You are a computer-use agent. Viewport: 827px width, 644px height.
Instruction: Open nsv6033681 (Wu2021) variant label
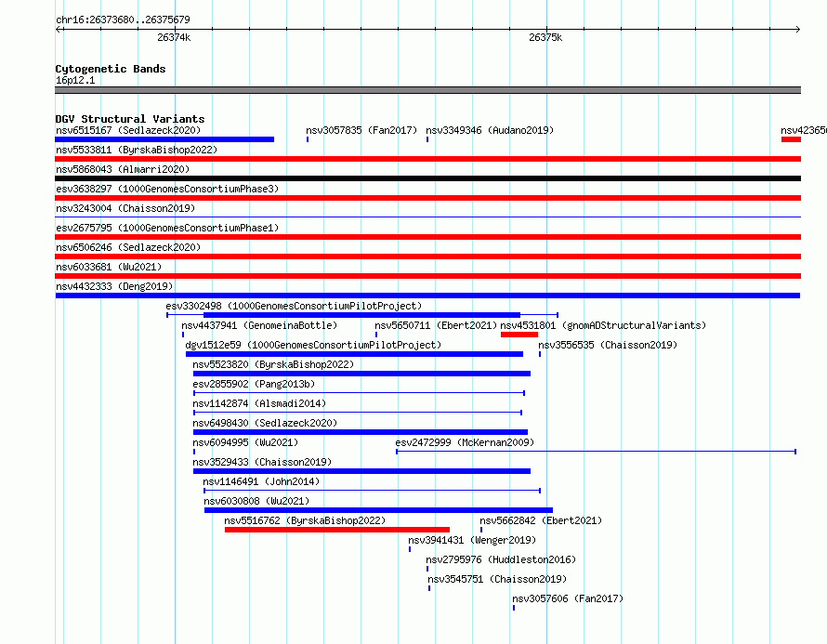pyautogui.click(x=109, y=267)
